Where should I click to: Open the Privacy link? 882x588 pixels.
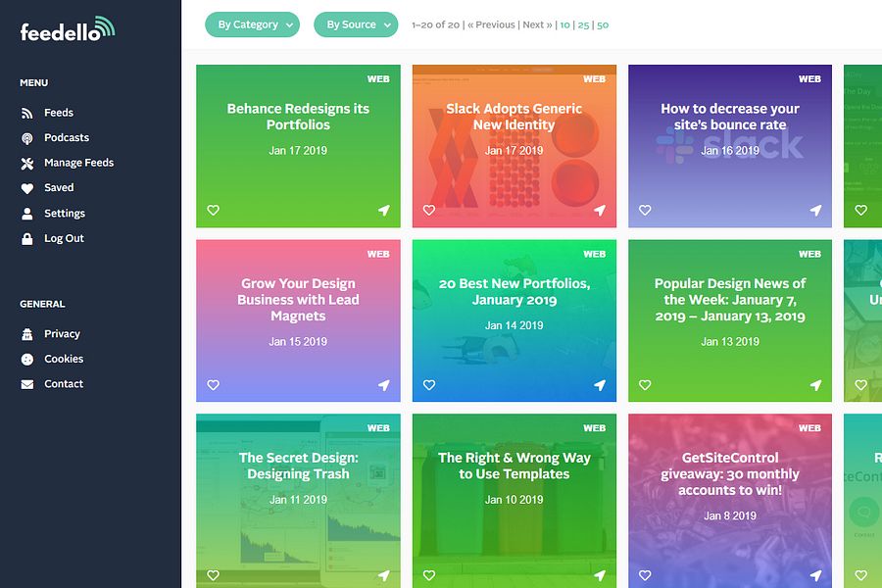pyautogui.click(x=62, y=333)
